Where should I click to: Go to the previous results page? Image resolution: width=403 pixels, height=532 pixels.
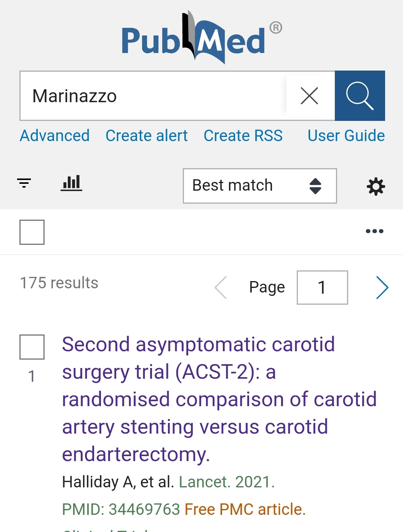[221, 288]
